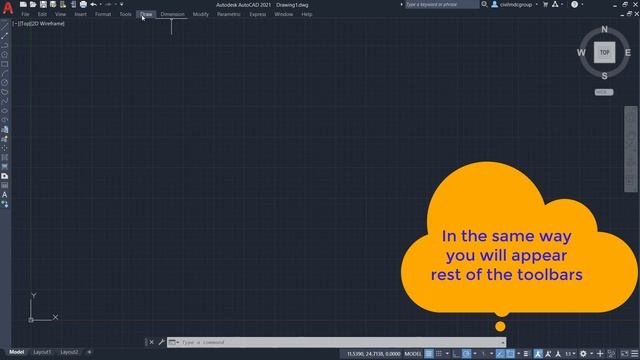Select the Region tool

pyautogui.click(x=4, y=176)
